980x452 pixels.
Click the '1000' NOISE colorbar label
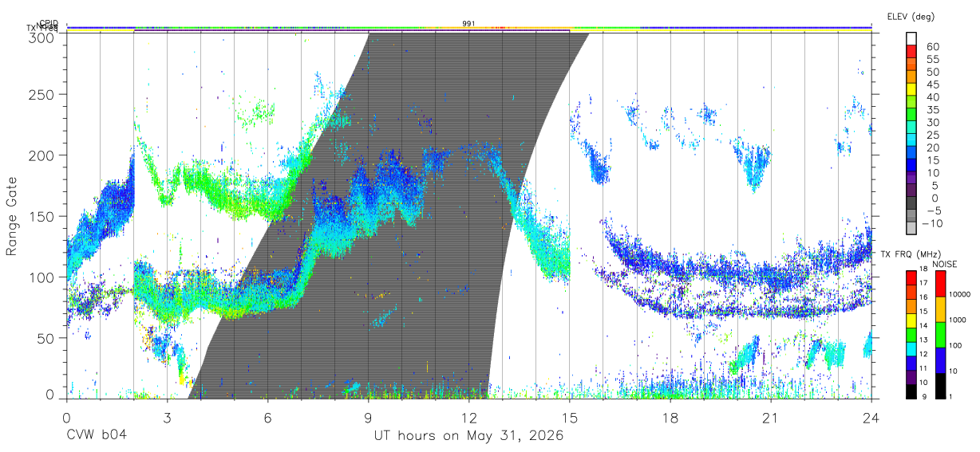pyautogui.click(x=959, y=320)
